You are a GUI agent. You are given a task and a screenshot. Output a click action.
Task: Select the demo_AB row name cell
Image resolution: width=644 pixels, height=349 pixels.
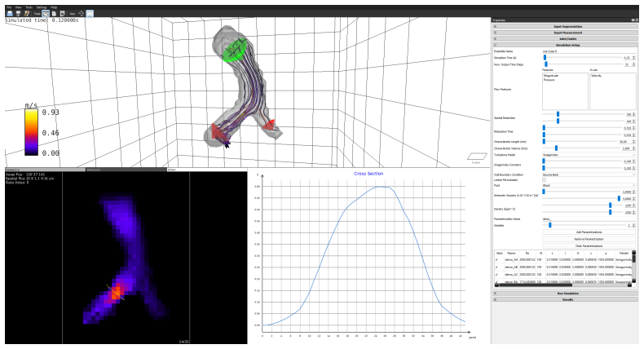(511, 267)
